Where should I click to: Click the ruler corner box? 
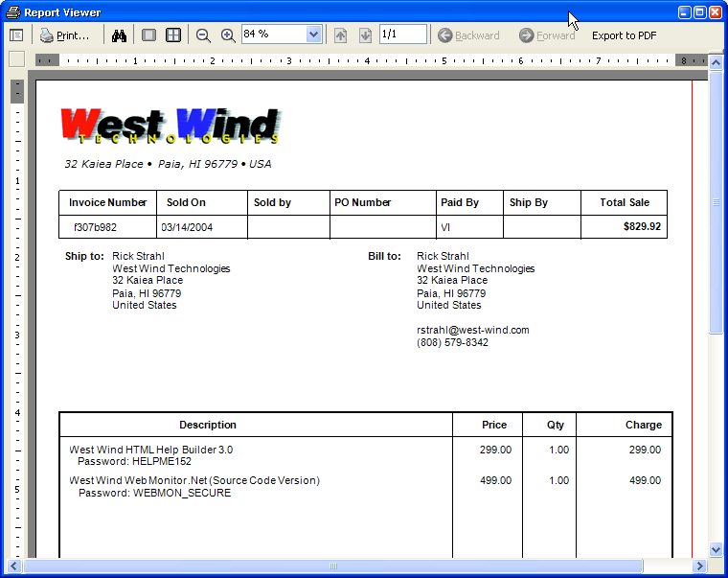coord(16,59)
